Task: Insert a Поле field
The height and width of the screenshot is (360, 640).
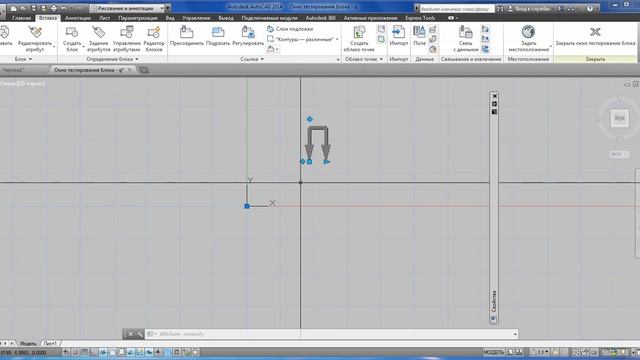Action: [x=419, y=36]
